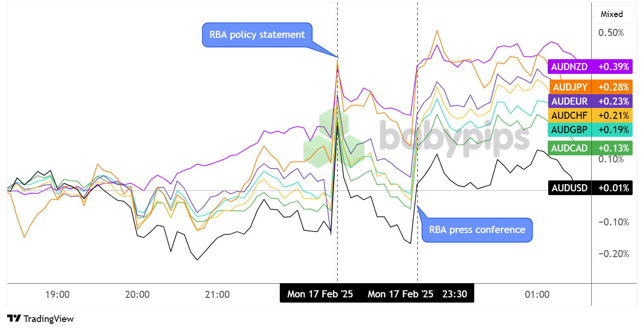Click the 0.50% price axis label
The width and height of the screenshot is (644, 331).
(x=610, y=33)
